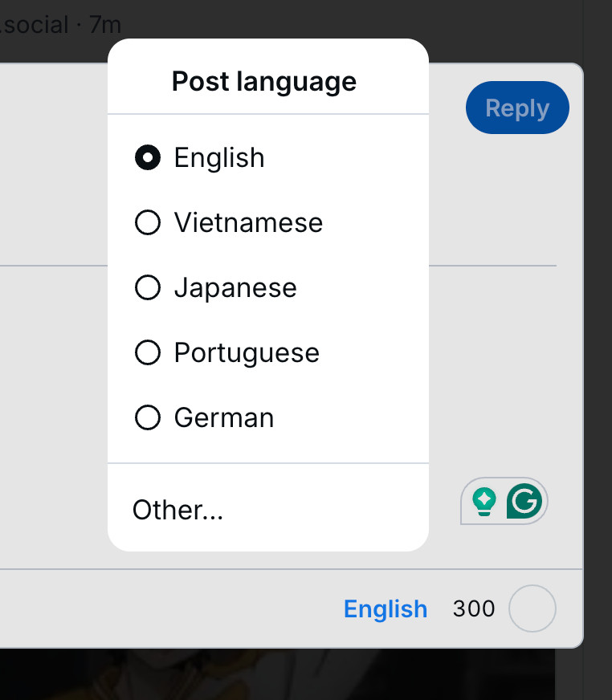
Task: Click the character count progress circle
Action: [532, 608]
